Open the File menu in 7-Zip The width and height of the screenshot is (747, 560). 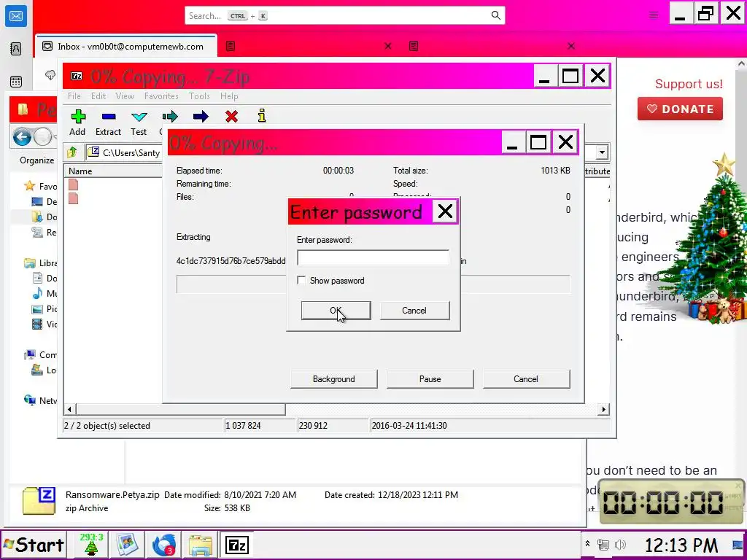click(x=74, y=96)
